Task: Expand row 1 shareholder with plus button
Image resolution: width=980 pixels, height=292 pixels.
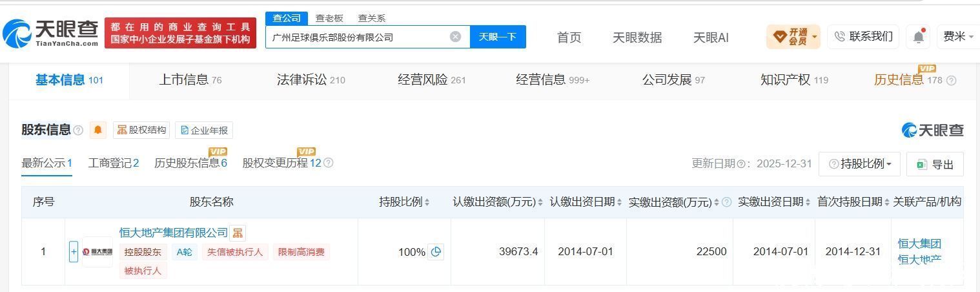Action: coord(74,252)
